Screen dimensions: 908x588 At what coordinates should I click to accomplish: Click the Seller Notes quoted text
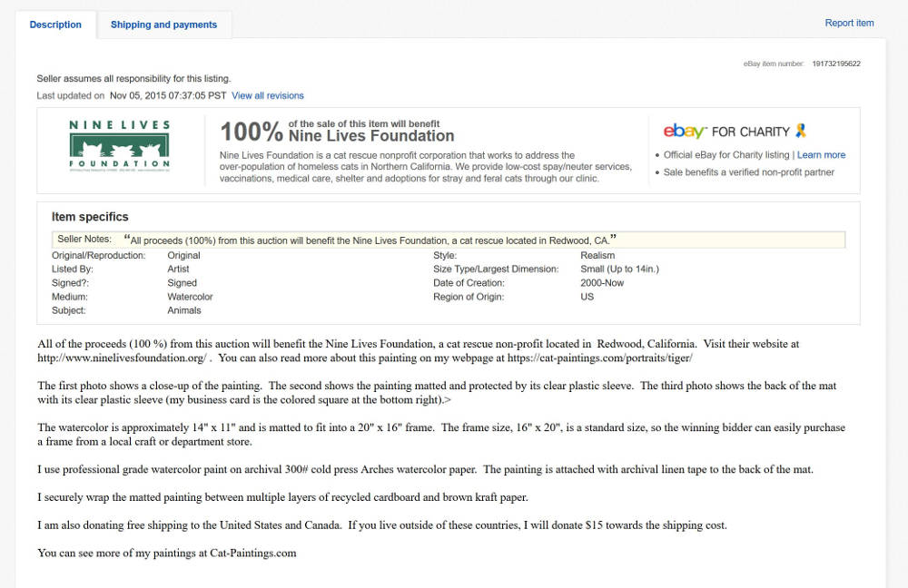(370, 240)
